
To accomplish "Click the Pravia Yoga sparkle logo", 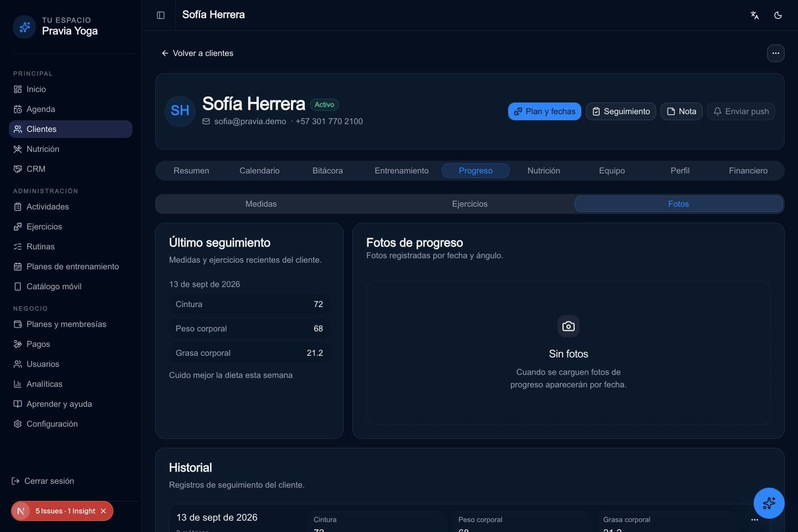I will click(24, 27).
